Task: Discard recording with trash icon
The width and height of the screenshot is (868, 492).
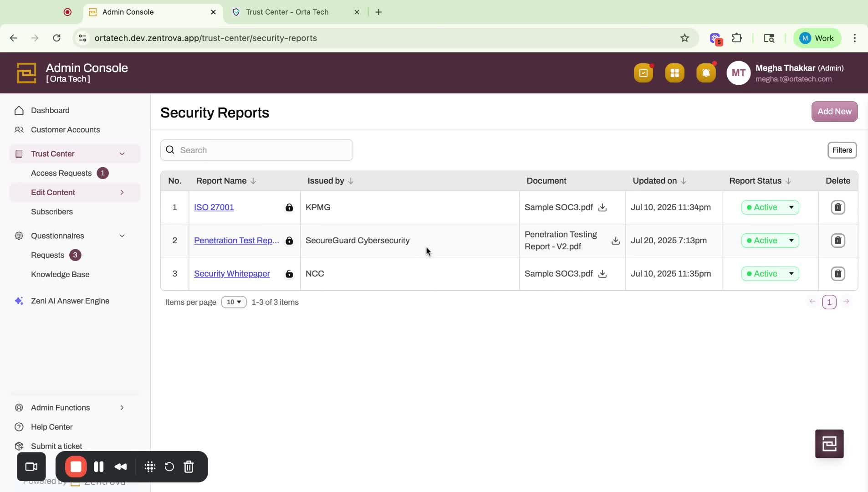Action: [x=189, y=467]
